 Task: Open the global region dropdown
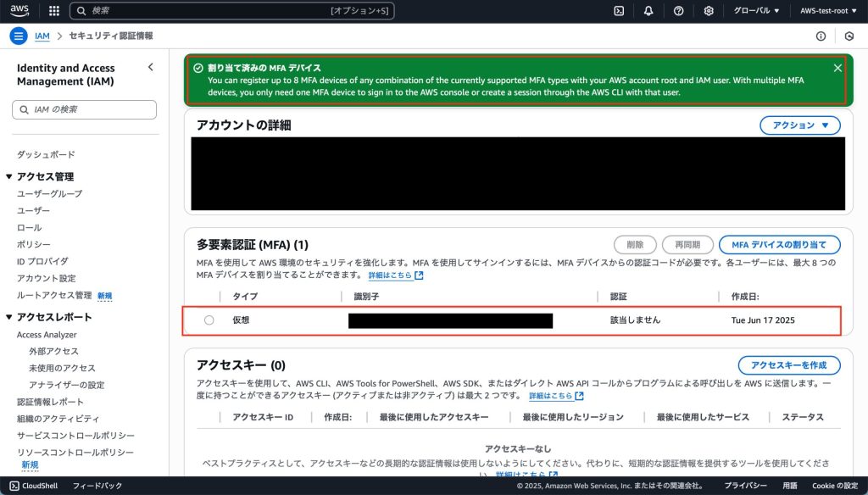point(755,10)
